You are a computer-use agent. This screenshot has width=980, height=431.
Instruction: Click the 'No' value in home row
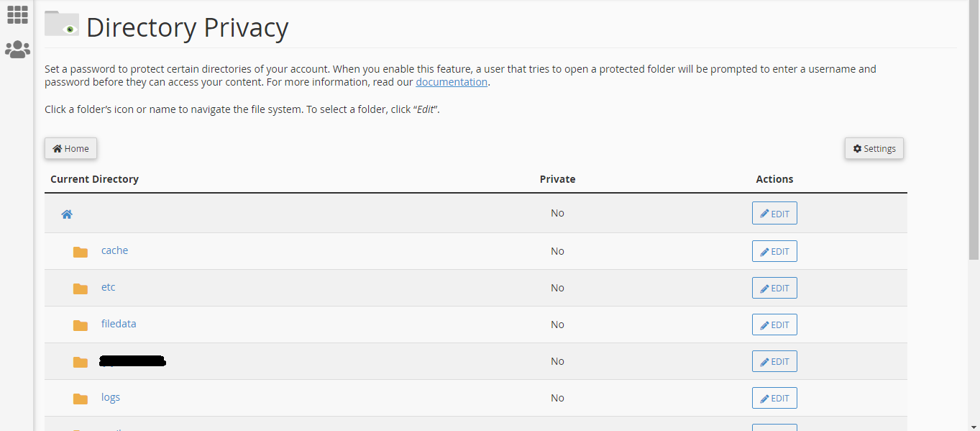pos(557,213)
